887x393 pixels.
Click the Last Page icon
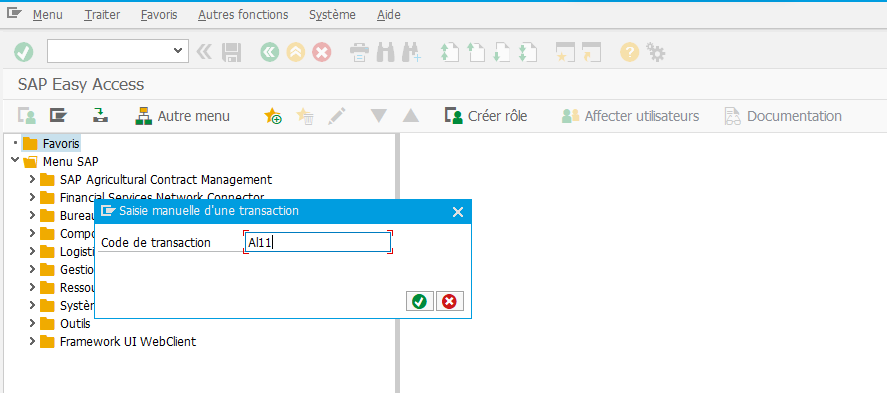point(527,53)
